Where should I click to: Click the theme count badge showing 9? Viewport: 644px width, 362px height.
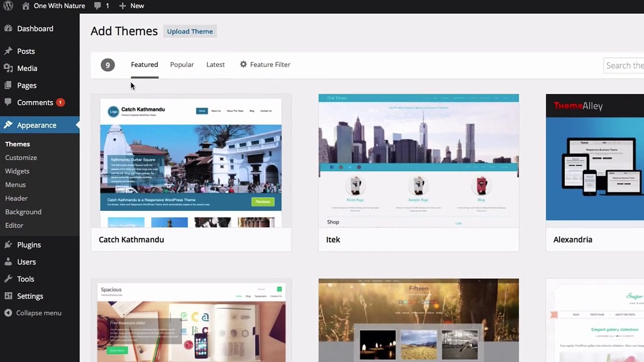(108, 65)
